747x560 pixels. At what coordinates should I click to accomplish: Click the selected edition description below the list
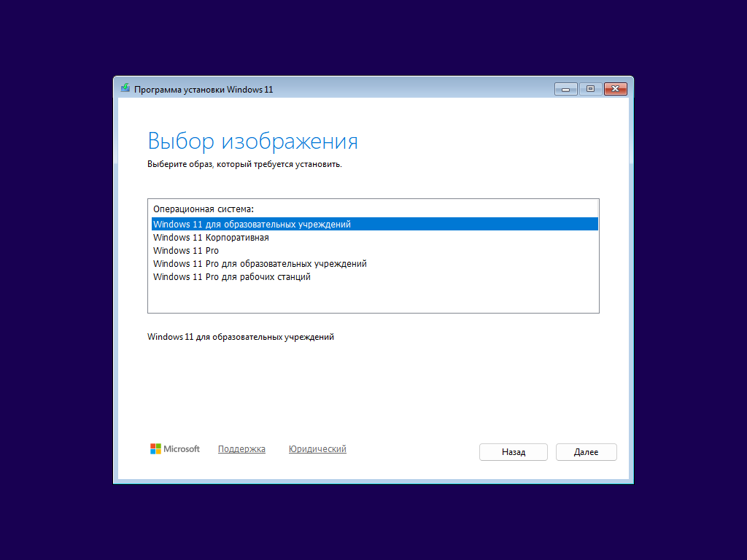pyautogui.click(x=241, y=337)
